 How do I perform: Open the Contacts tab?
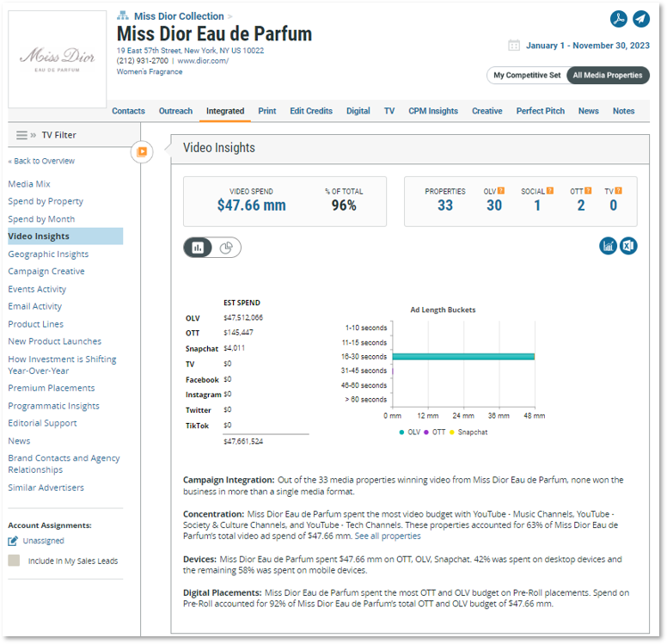coord(128,111)
